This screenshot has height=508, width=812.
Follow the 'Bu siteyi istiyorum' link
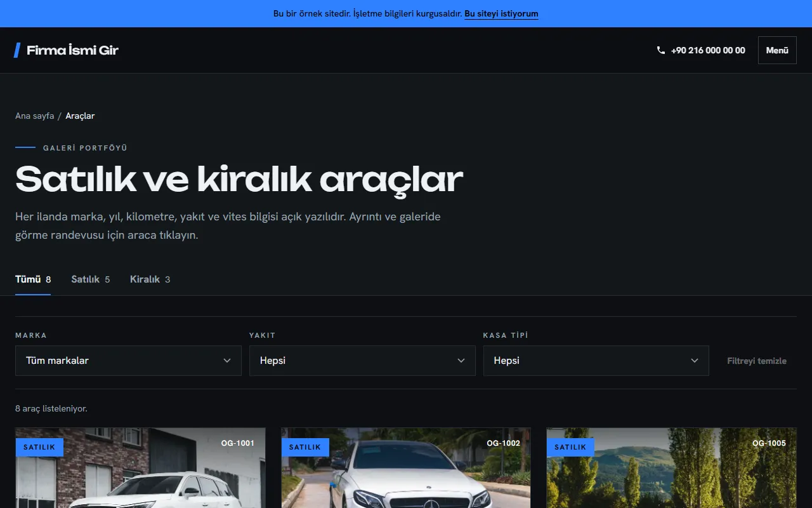tap(501, 13)
